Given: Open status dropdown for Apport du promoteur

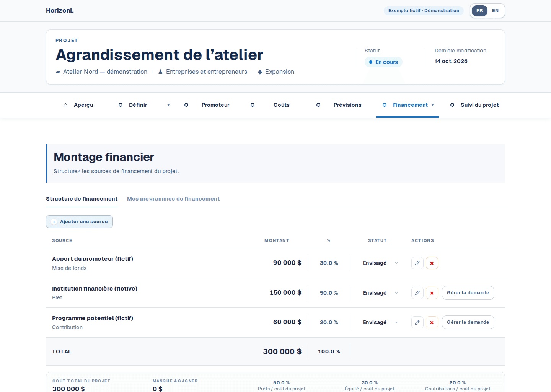Looking at the screenshot, I should click(380, 263).
